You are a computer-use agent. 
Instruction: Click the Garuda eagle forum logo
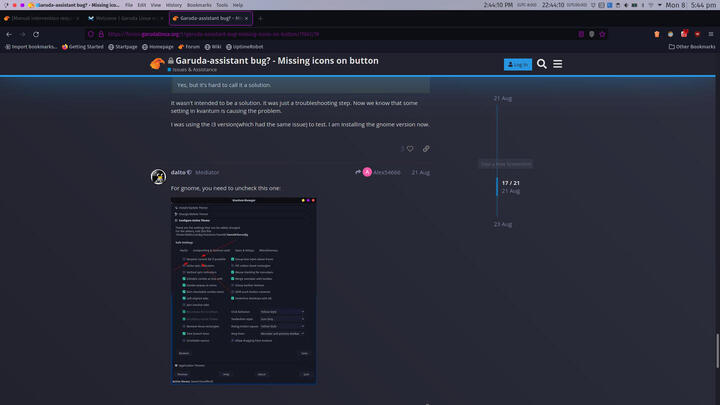point(157,64)
